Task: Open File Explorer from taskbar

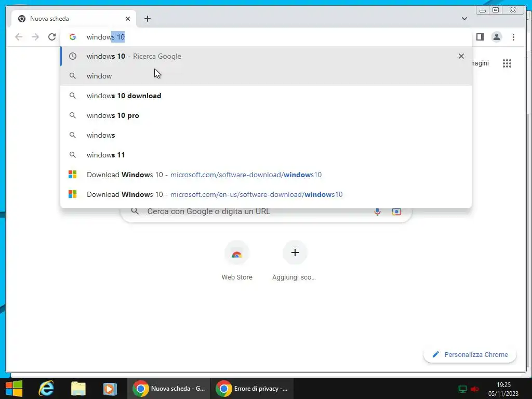Action: click(x=78, y=389)
